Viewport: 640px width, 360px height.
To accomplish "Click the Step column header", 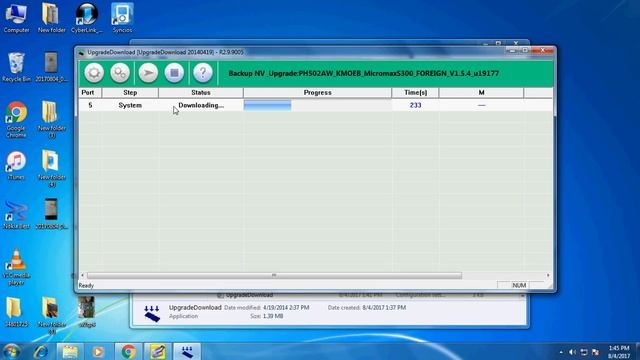I will coord(130,93).
